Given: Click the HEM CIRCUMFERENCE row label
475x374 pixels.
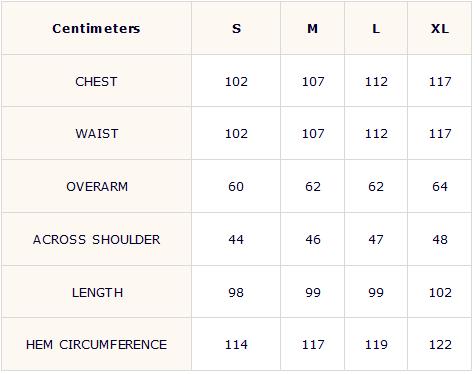Looking at the screenshot, I should [x=96, y=345].
